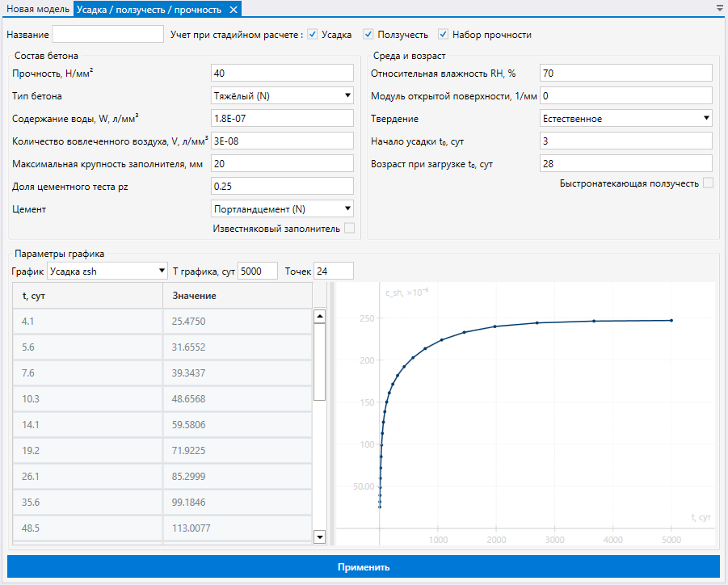Click the Точек input field
728x585 pixels.
[x=334, y=271]
